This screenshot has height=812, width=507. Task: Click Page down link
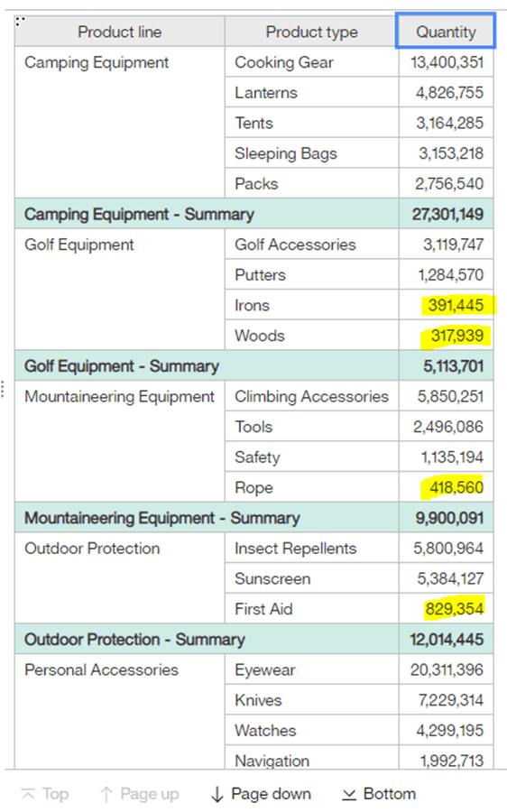pyautogui.click(x=271, y=793)
